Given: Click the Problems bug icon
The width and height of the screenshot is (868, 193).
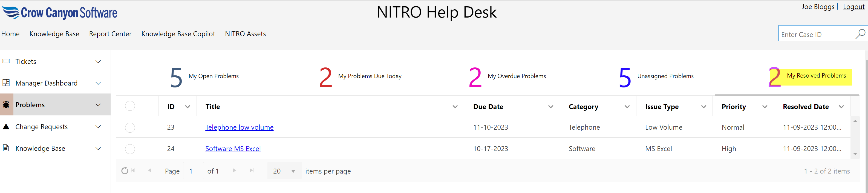Looking at the screenshot, I should (6, 105).
